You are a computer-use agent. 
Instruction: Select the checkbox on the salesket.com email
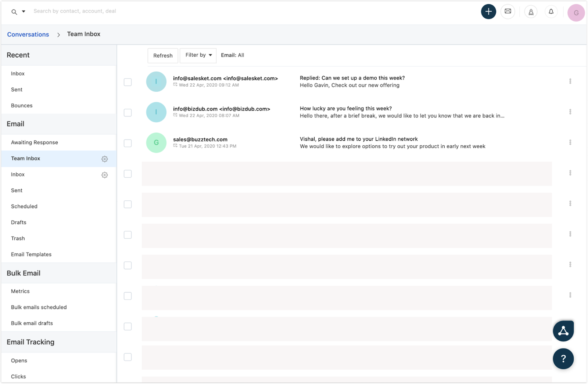[x=128, y=82]
